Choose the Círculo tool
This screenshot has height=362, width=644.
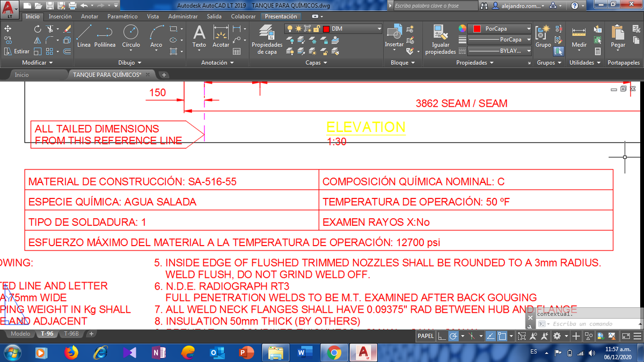point(131,36)
